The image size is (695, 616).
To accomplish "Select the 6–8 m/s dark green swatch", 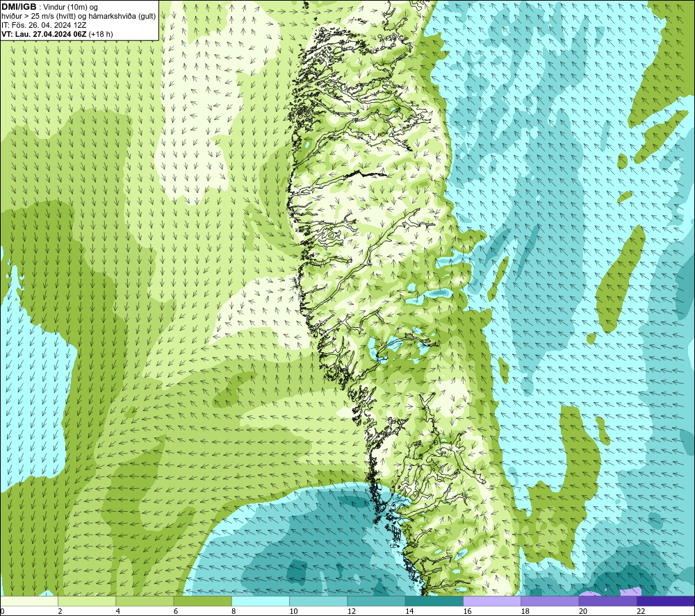I will 203,601.
